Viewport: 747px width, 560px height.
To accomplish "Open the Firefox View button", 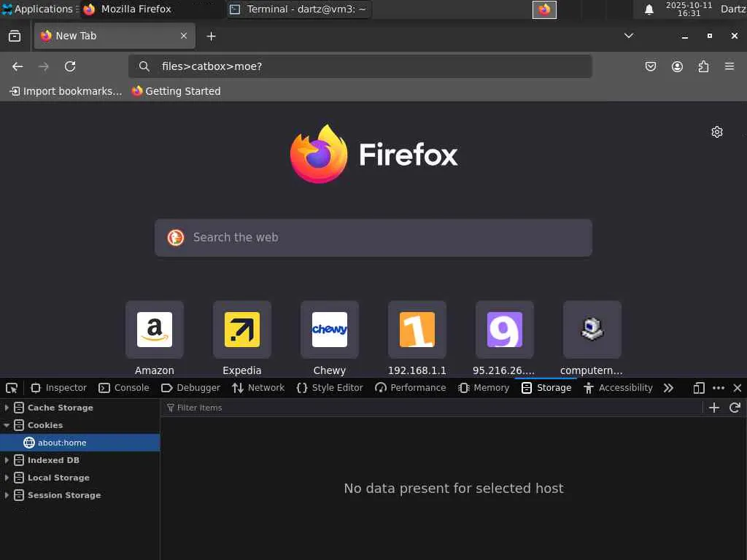I will (15, 36).
